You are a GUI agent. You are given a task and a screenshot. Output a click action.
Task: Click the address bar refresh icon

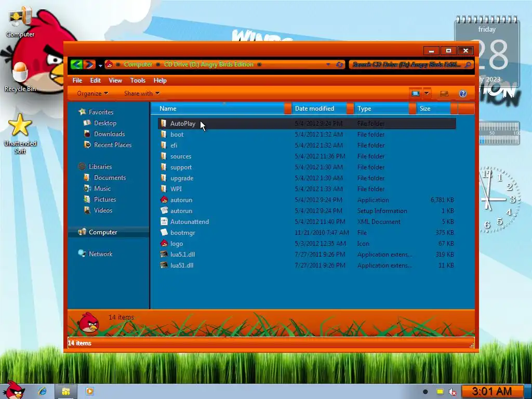[340, 64]
